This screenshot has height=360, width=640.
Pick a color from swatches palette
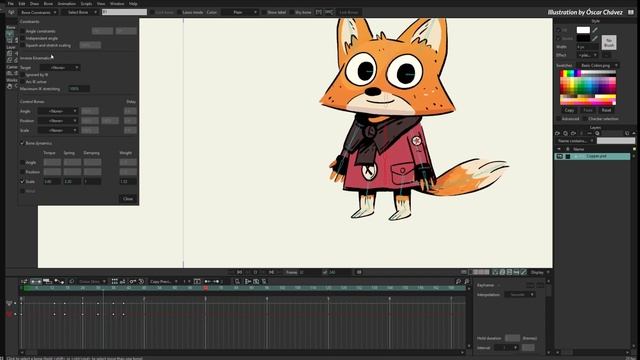[588, 88]
